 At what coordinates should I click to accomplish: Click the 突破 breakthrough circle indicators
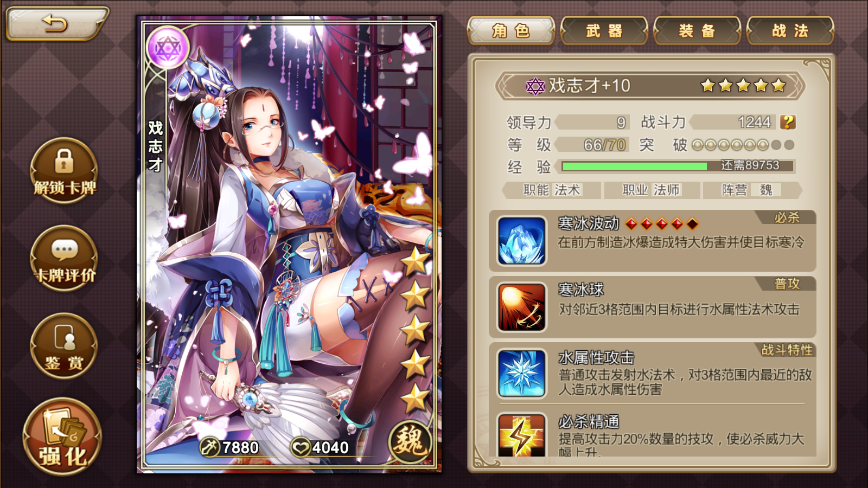[x=743, y=145]
